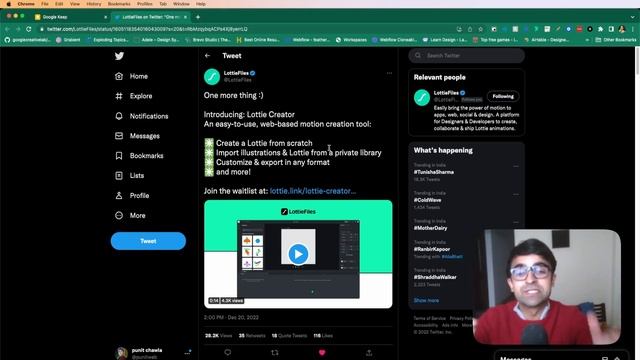Open the Other Bookmarks folder

pos(616,40)
